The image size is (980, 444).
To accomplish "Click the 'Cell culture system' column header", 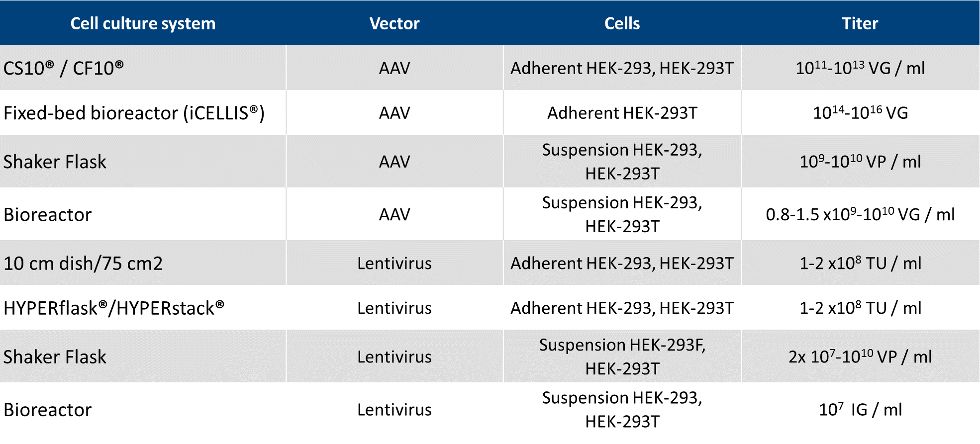I will (x=143, y=23).
